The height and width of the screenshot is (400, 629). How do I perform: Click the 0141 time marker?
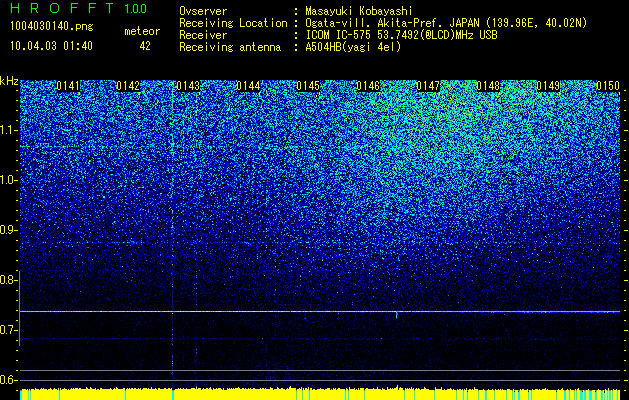point(68,86)
